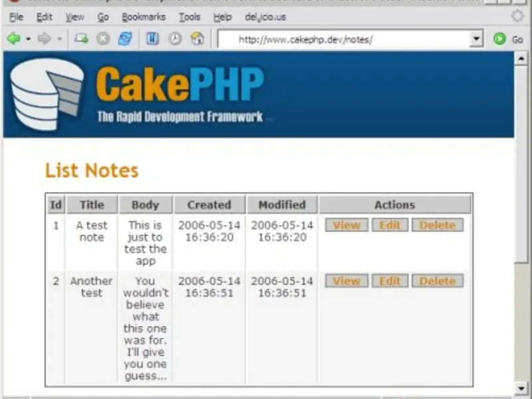The image size is (532, 399).
Task: Click the Stop loading icon
Action: 103,39
